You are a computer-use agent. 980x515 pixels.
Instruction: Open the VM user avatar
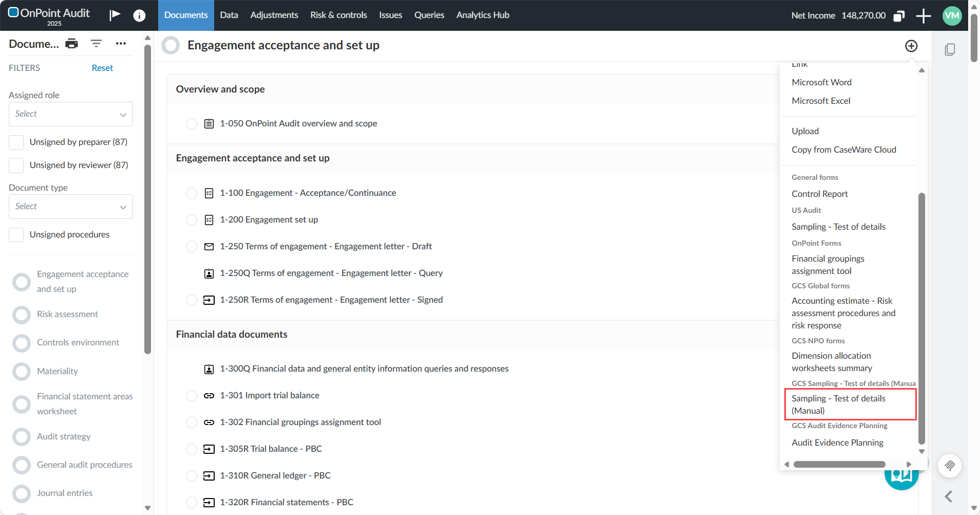952,15
